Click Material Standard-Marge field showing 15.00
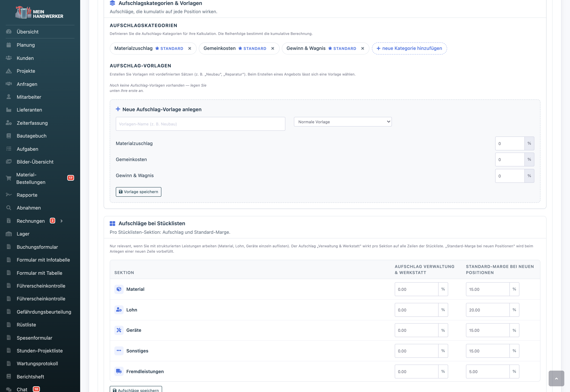This screenshot has width=570, height=392. tap(488, 289)
